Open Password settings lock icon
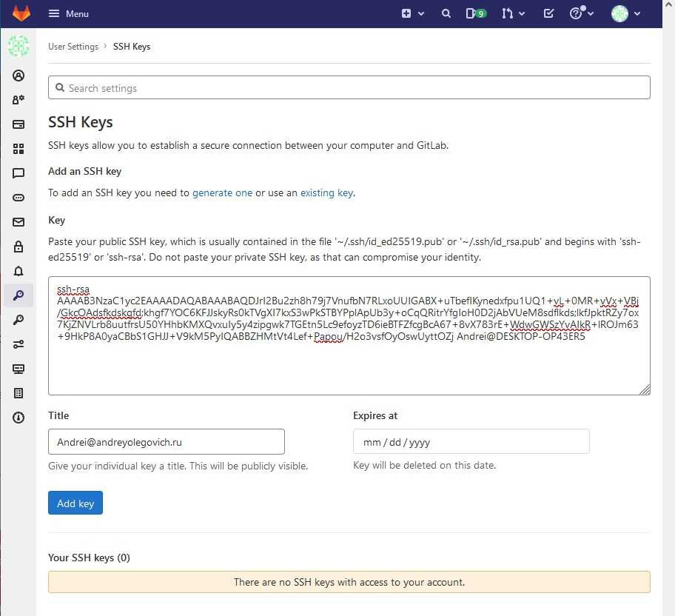This screenshot has height=616, width=675. tap(19, 247)
